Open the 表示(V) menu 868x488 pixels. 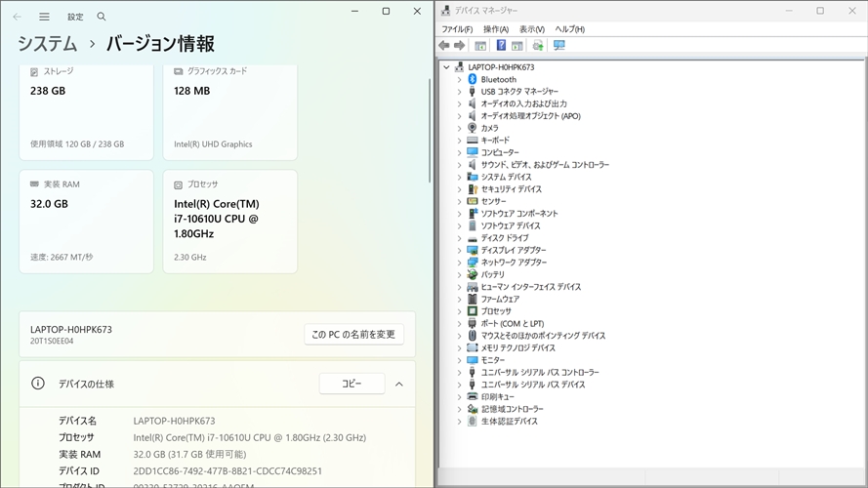tap(532, 29)
